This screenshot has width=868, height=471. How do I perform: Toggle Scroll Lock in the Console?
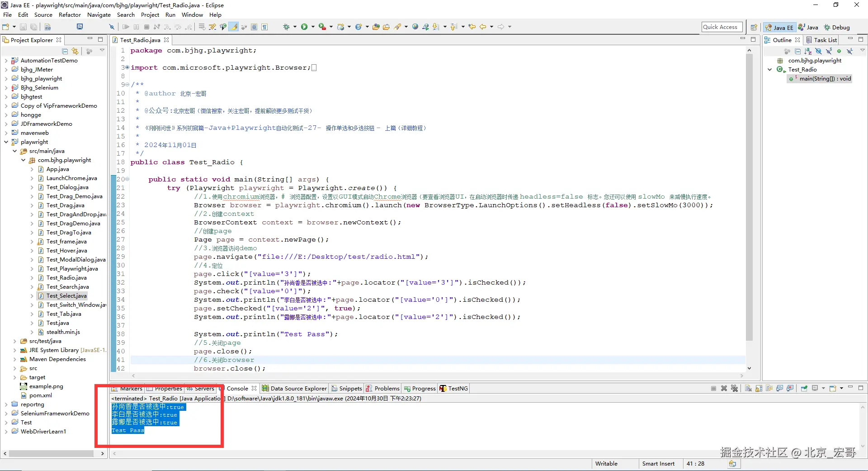[x=759, y=388]
